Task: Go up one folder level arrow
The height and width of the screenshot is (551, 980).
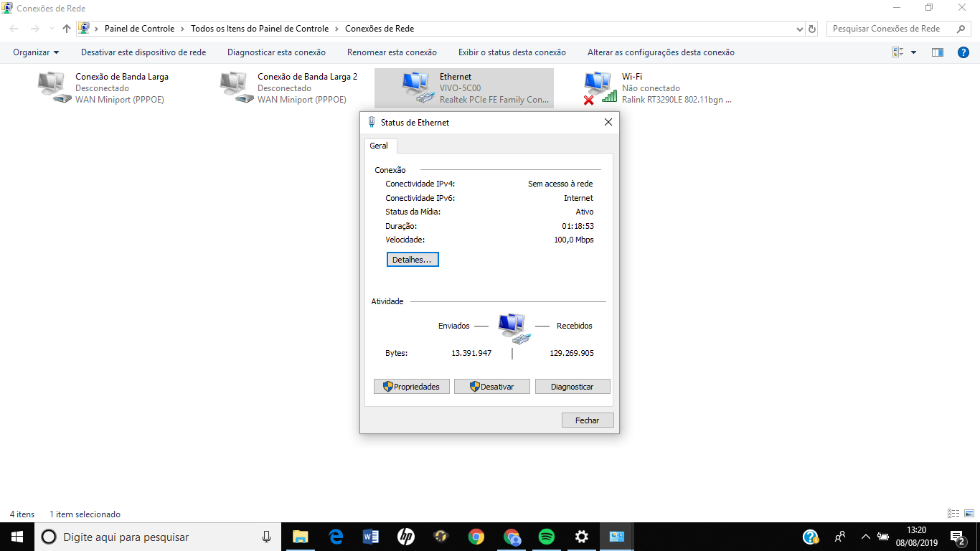Action: 67,29
